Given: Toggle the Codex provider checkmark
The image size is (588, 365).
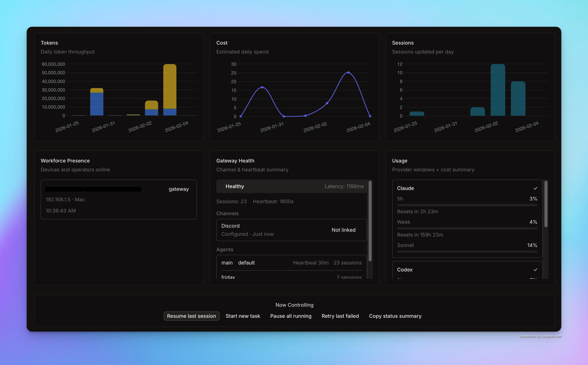Looking at the screenshot, I should [x=535, y=270].
